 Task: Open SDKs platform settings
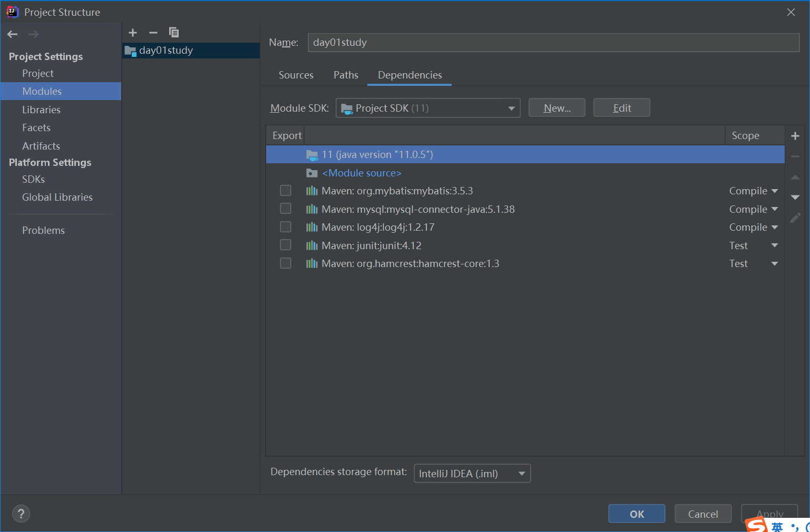pyautogui.click(x=33, y=179)
